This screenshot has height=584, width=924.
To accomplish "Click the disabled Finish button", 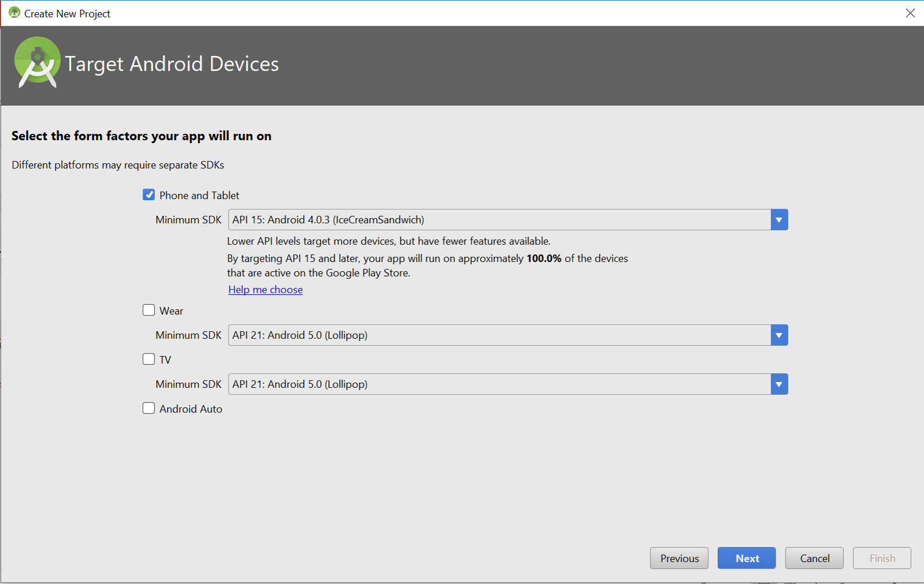I will point(881,558).
